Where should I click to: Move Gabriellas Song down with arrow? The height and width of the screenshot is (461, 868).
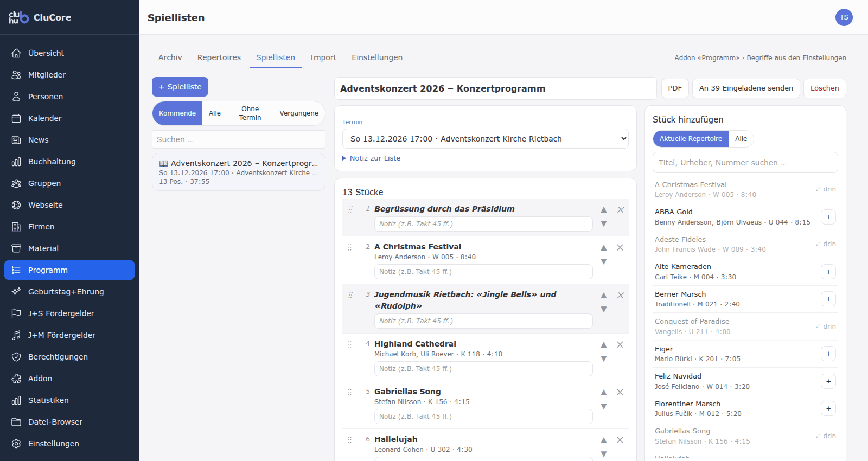click(603, 406)
